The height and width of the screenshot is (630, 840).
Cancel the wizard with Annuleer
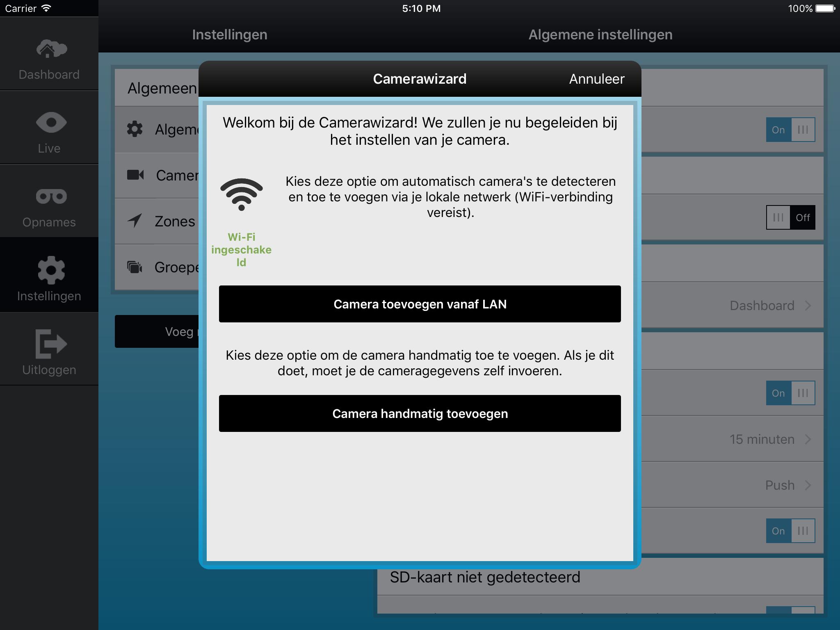click(597, 79)
